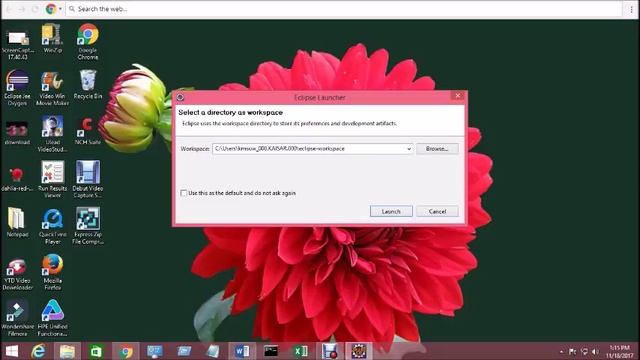Open QuickTime Player desktop shortcut
The height and width of the screenshot is (360, 640).
click(x=53, y=226)
